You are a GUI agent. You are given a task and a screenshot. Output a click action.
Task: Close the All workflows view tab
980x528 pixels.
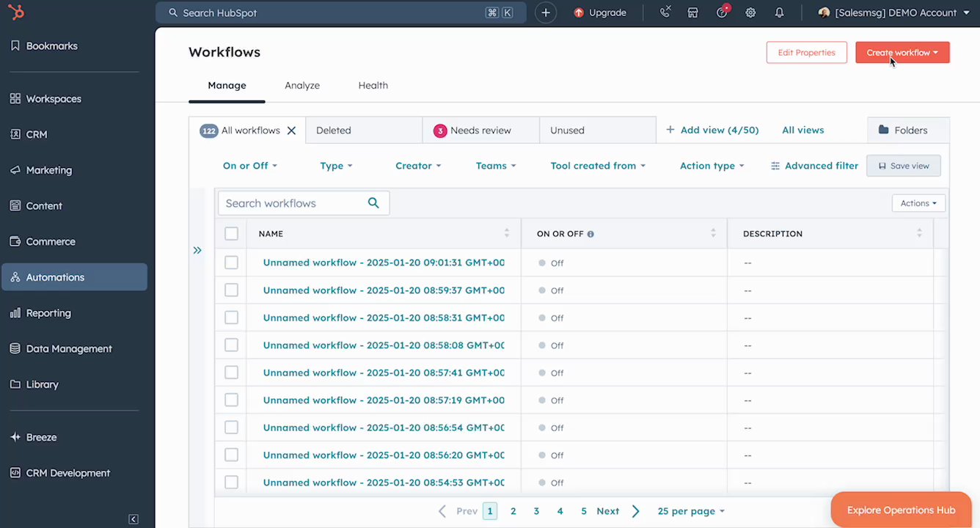[x=291, y=131]
